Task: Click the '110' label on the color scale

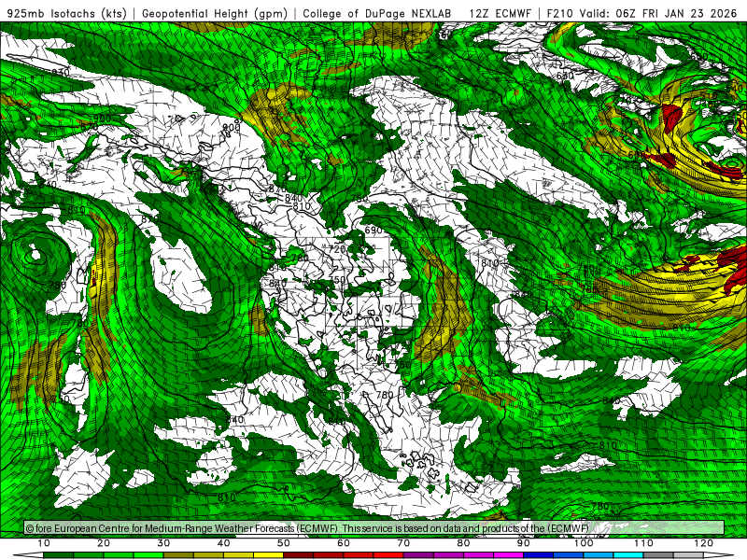Action: tap(643, 543)
